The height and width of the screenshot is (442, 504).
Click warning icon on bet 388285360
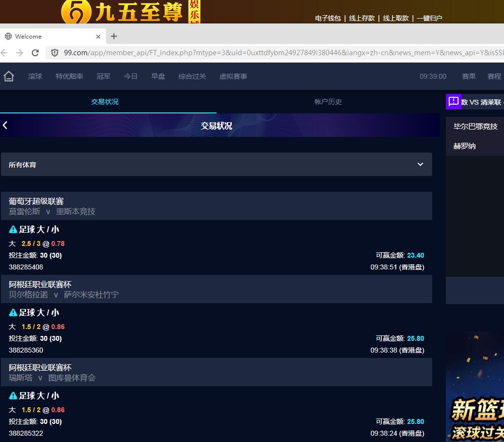point(13,312)
